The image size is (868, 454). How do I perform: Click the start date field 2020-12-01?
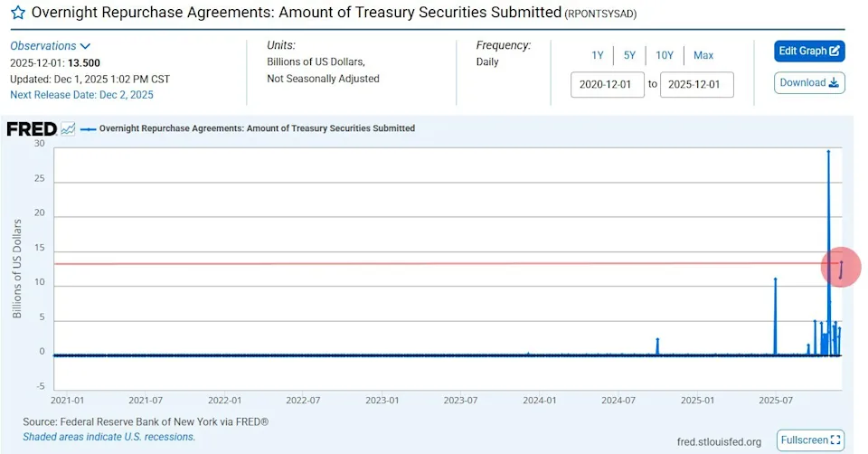point(605,84)
